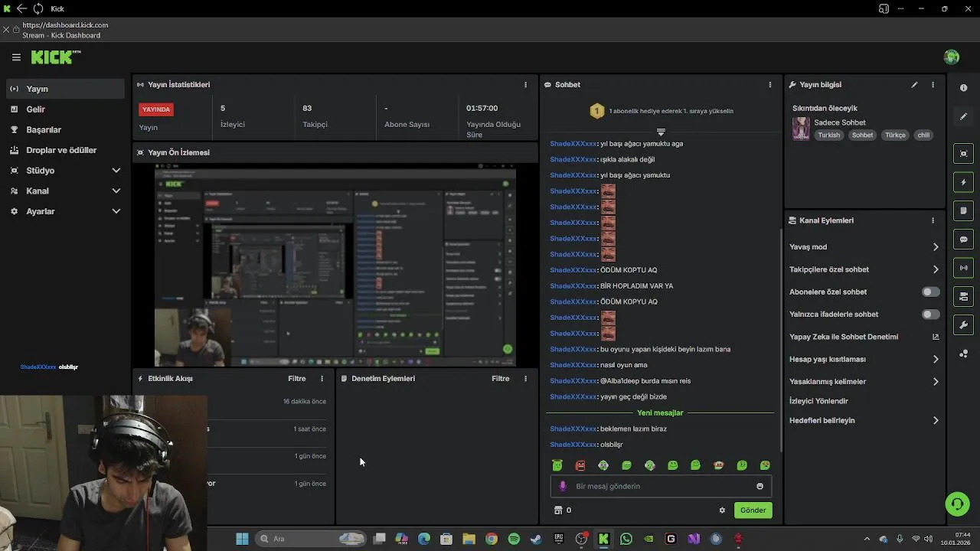
Task: Open the profile avatar at top right
Action: (x=952, y=57)
